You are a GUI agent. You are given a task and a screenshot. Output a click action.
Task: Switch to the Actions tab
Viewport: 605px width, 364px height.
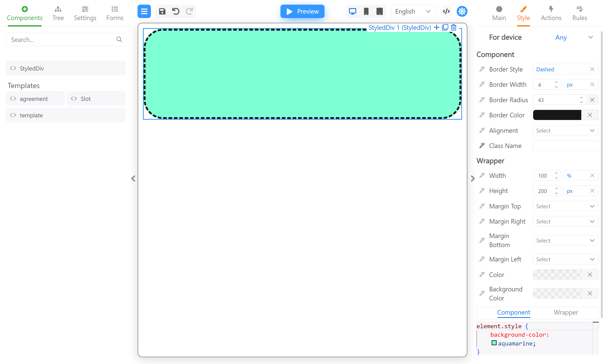point(551,14)
